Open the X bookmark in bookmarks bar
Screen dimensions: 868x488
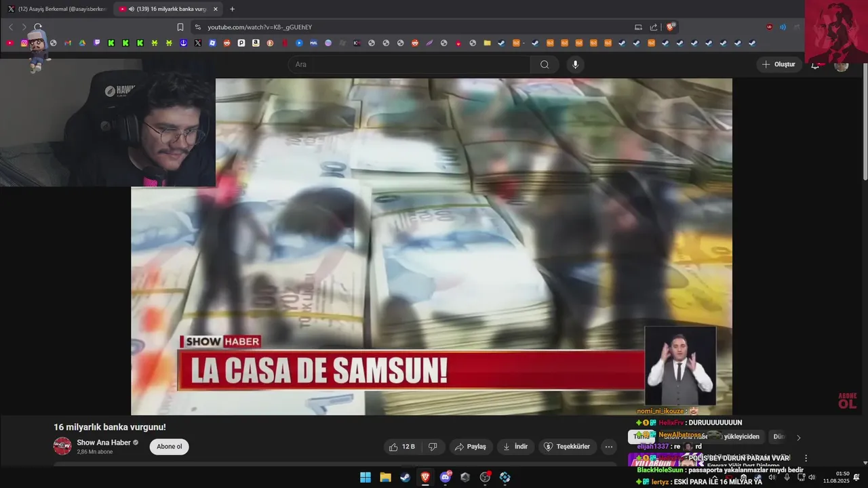[198, 43]
